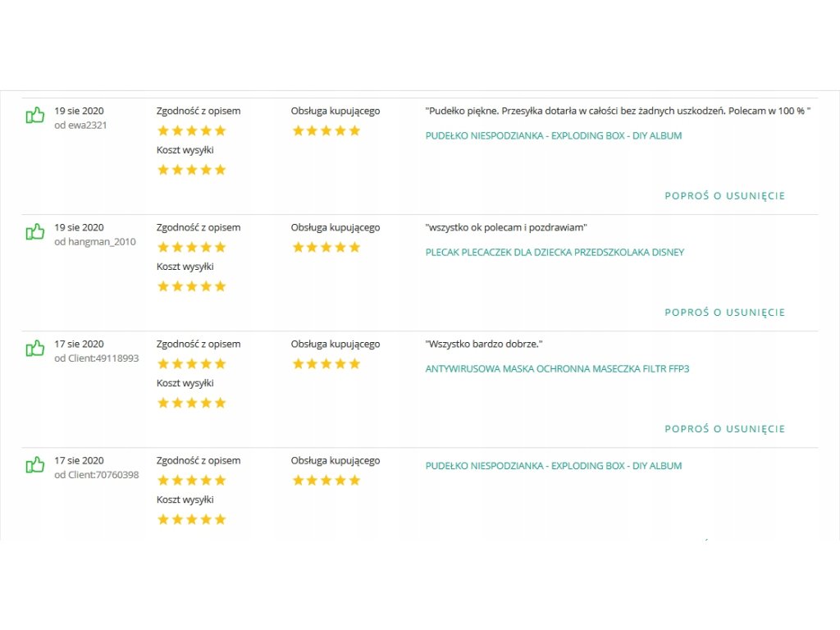Image resolution: width=840 pixels, height=630 pixels.
Task: Click buyer service stars in Client:49118993's review
Action: point(326,363)
